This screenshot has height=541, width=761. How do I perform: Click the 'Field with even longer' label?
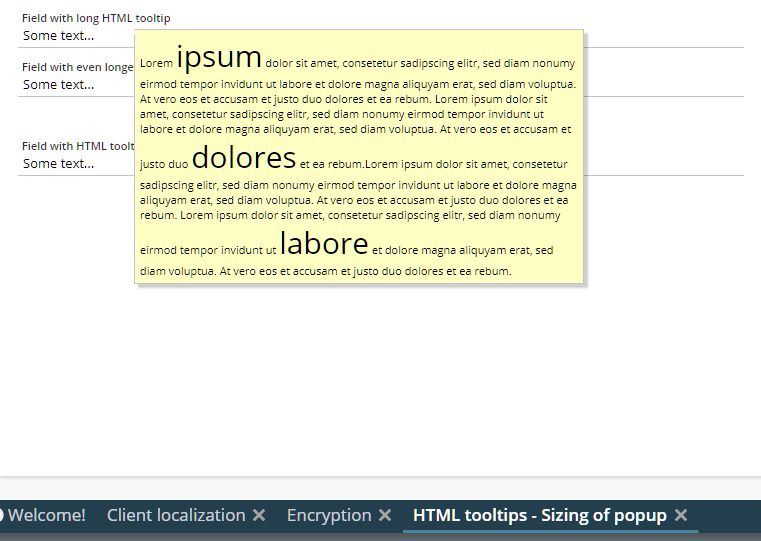pyautogui.click(x=77, y=67)
